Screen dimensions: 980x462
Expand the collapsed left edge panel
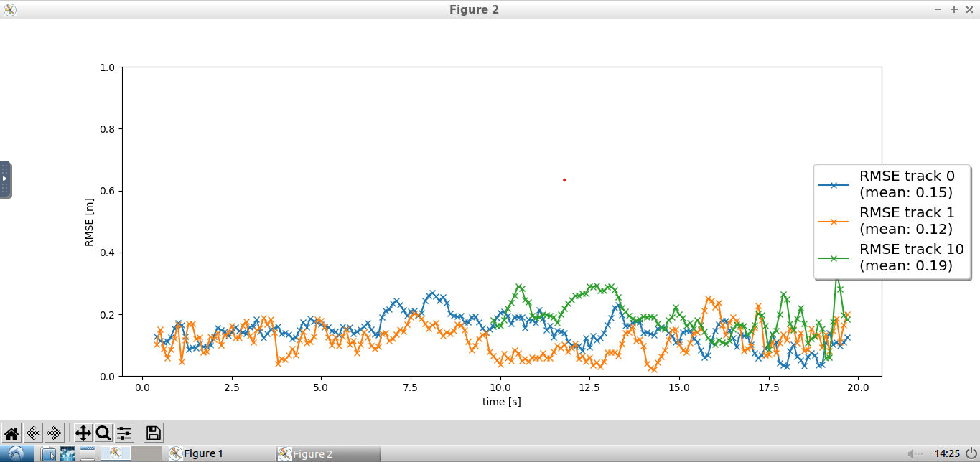[6, 179]
